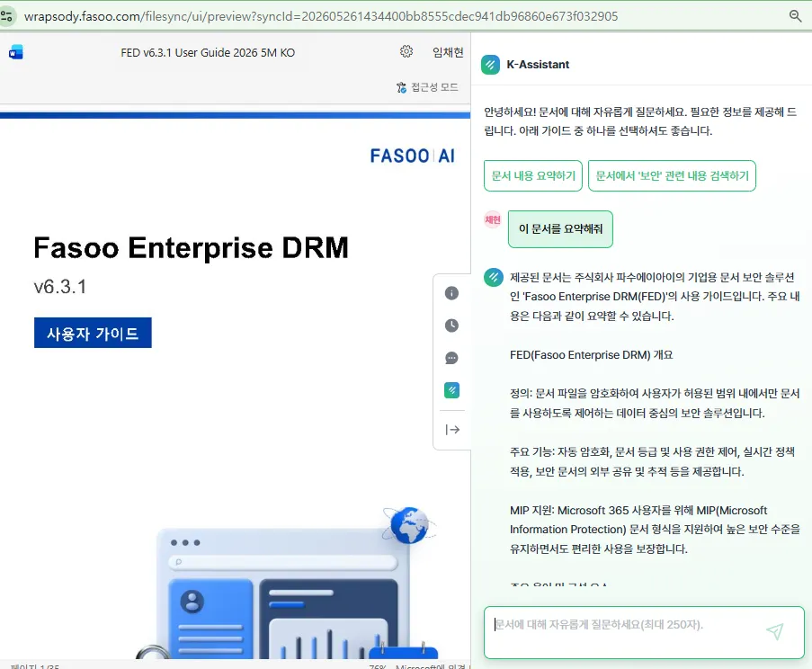
Task: Click the browser zoom magnifier icon
Action: pyautogui.click(x=796, y=16)
